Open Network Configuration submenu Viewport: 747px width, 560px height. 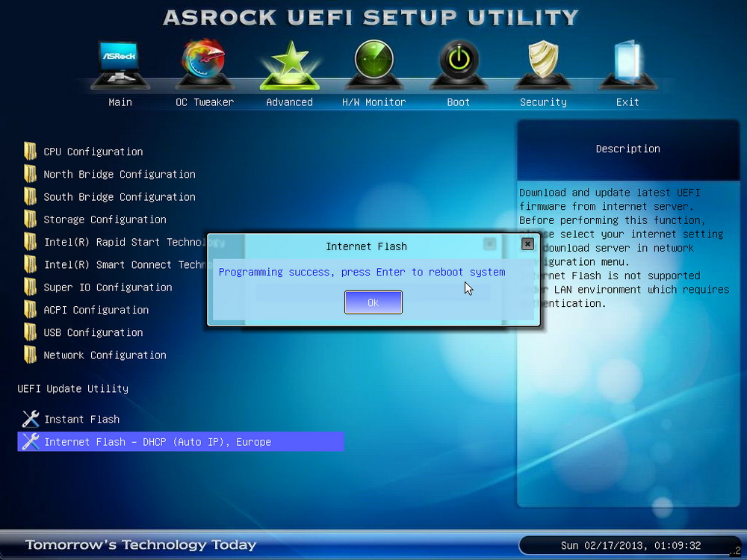tap(105, 355)
